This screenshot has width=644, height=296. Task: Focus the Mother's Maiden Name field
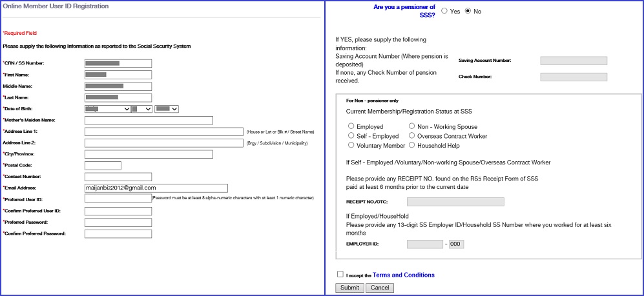pos(149,121)
